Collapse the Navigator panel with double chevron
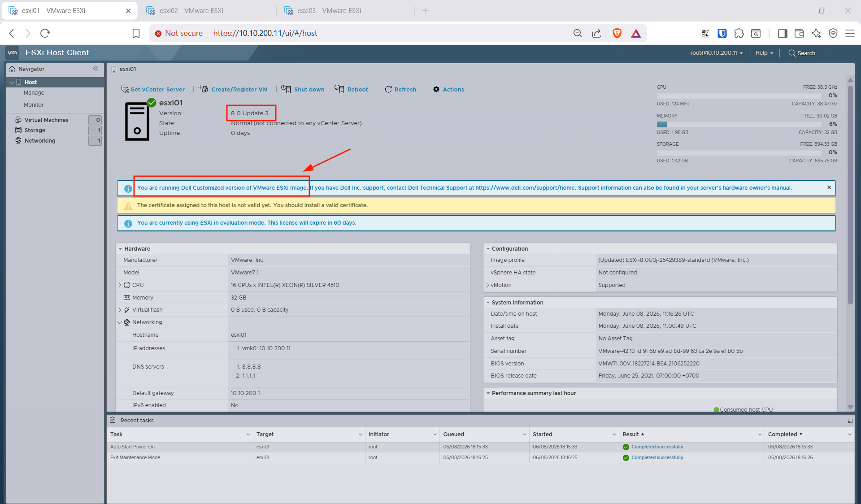Image resolution: width=861 pixels, height=504 pixels. 96,69
